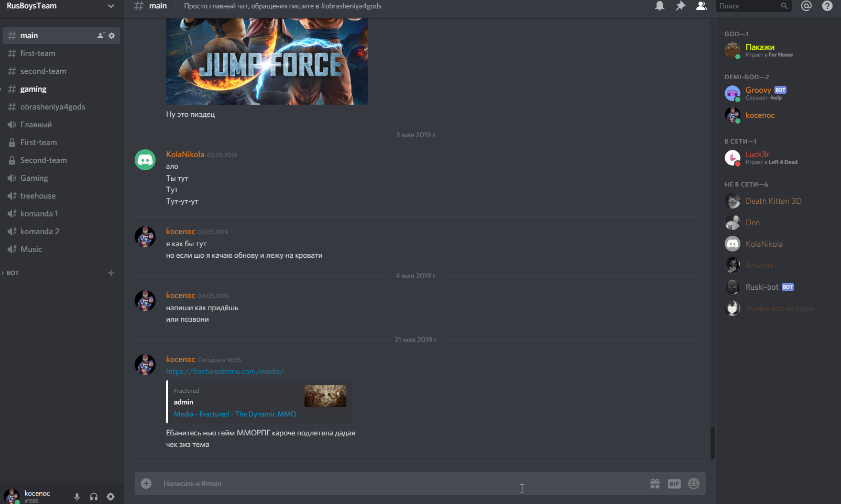Open Пакажи member profile
The width and height of the screenshot is (841, 504).
coord(777,50)
